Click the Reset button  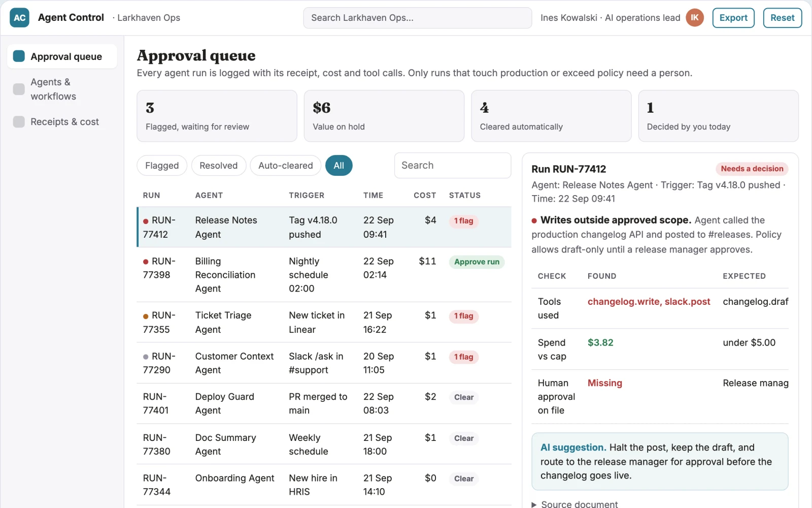click(x=782, y=18)
